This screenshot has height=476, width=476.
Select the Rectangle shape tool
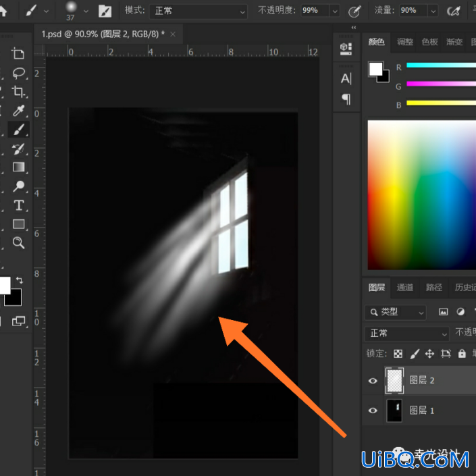18,224
